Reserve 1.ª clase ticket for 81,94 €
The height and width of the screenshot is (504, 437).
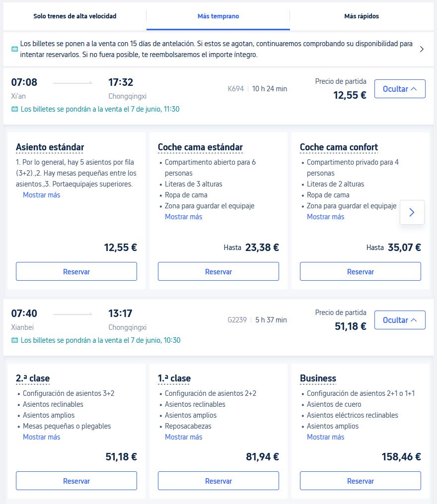tap(218, 481)
